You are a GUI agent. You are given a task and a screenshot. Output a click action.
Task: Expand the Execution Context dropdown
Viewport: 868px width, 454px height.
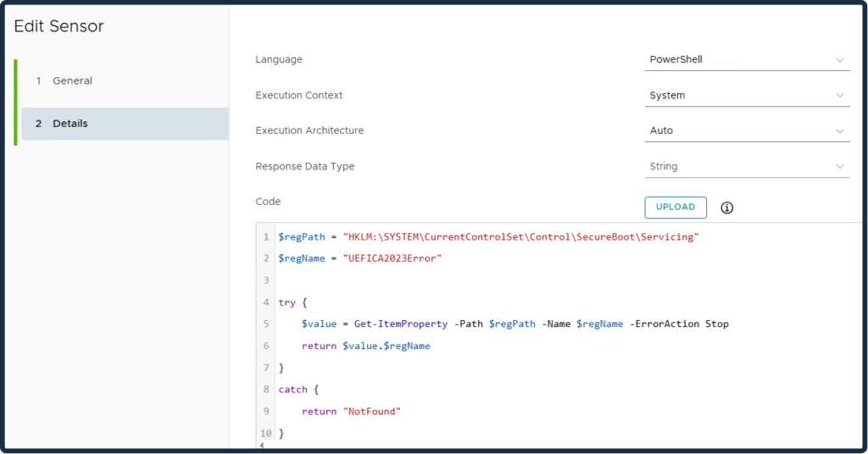click(x=746, y=96)
